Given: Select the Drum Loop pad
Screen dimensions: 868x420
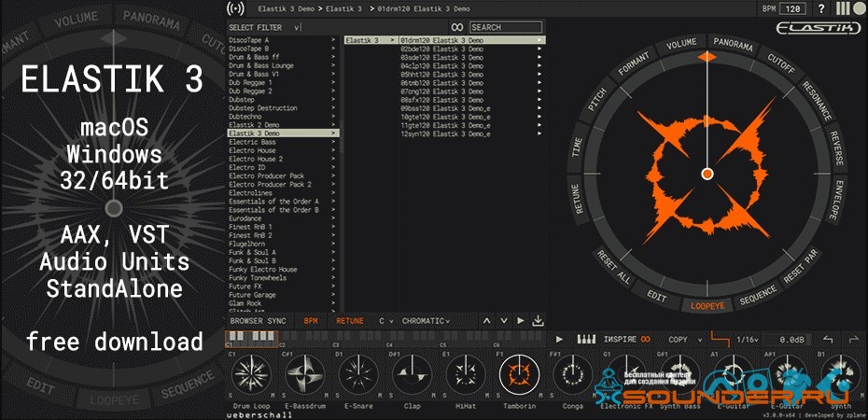Looking at the screenshot, I should pos(251,374).
